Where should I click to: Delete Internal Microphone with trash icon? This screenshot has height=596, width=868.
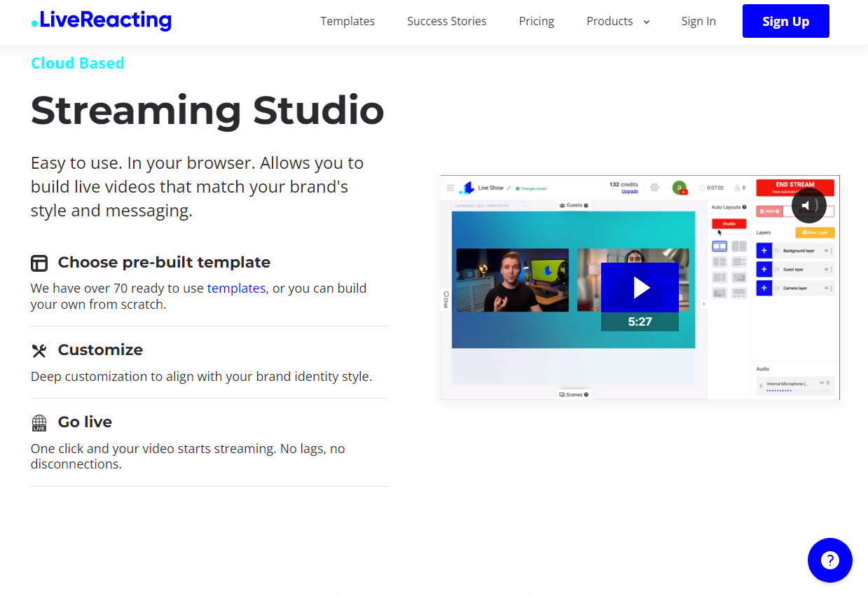click(827, 383)
